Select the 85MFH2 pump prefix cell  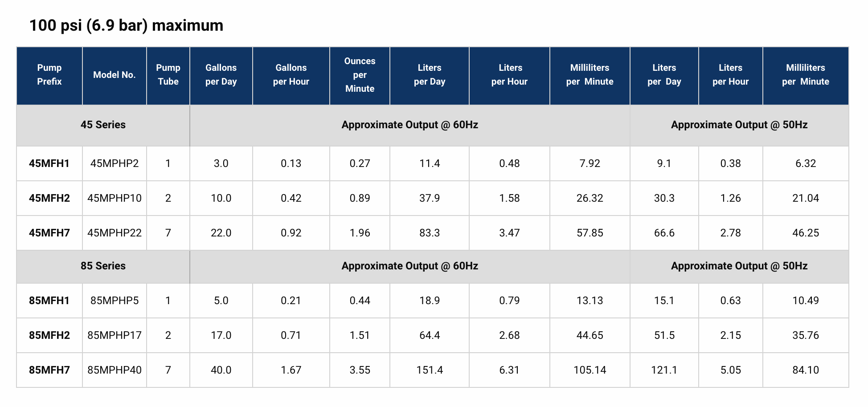point(49,335)
